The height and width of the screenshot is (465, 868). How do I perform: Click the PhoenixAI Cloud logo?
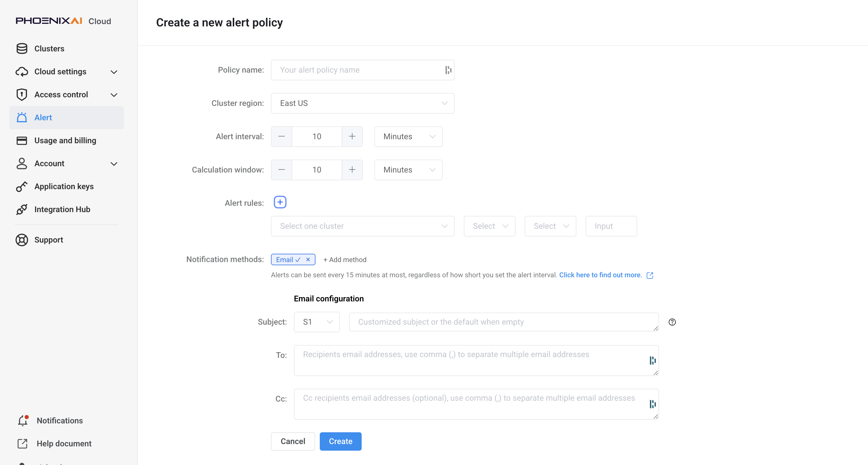[63, 21]
